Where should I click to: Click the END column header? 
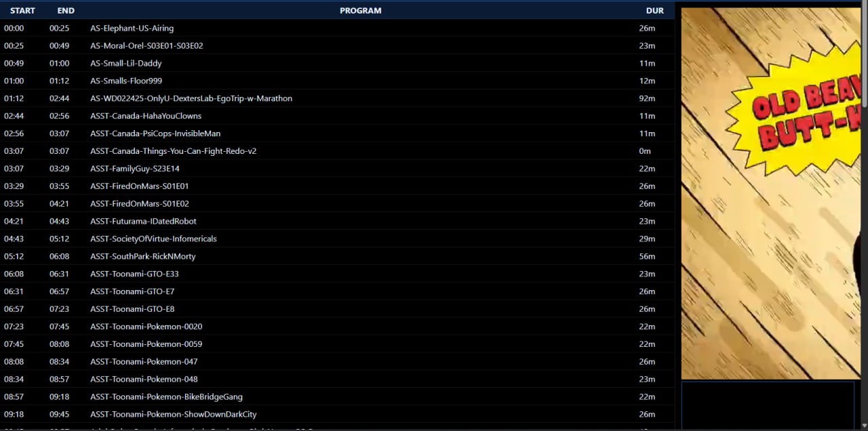click(x=66, y=11)
